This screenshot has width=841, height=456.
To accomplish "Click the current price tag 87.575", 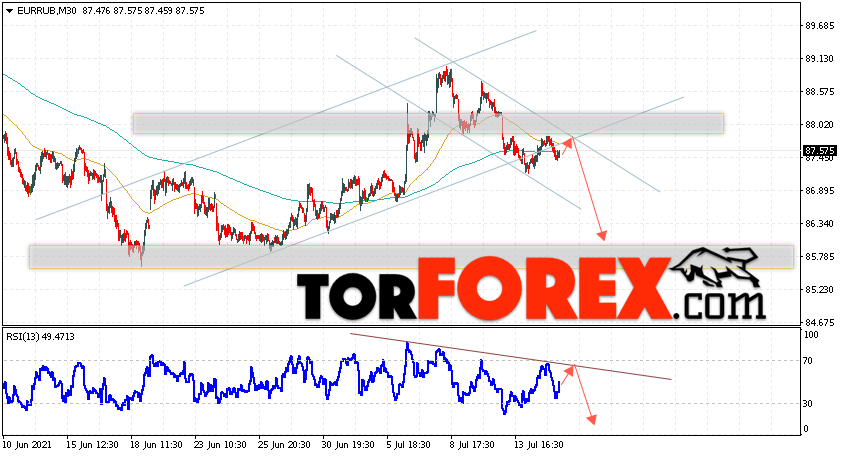I will (819, 151).
